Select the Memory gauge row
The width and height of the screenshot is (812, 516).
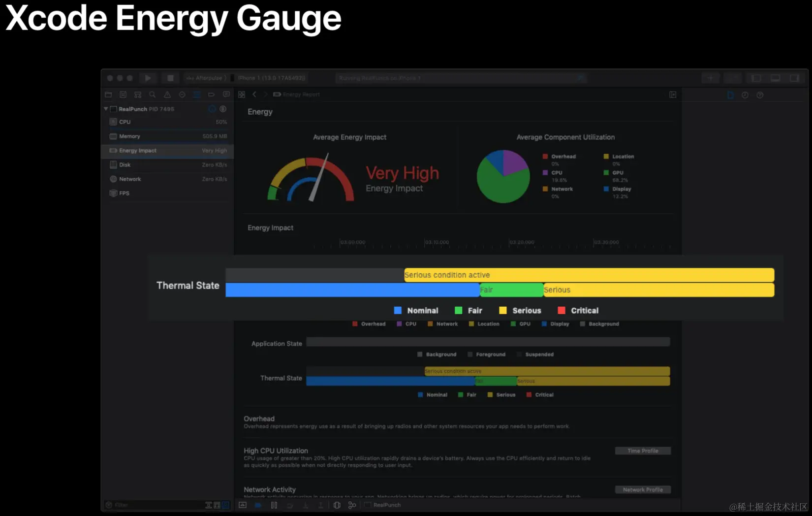click(x=167, y=136)
